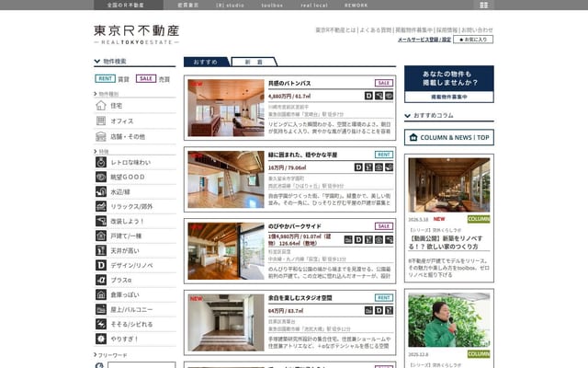The width and height of the screenshot is (588, 368).
Task: Select the 屋上/バルコニー feature icon
Action: pyautogui.click(x=101, y=309)
